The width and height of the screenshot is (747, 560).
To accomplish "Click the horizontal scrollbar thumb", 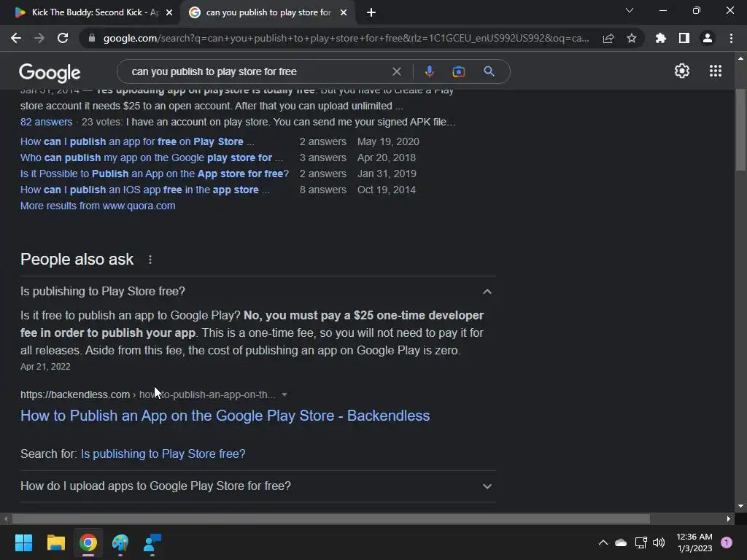I will pos(331,518).
